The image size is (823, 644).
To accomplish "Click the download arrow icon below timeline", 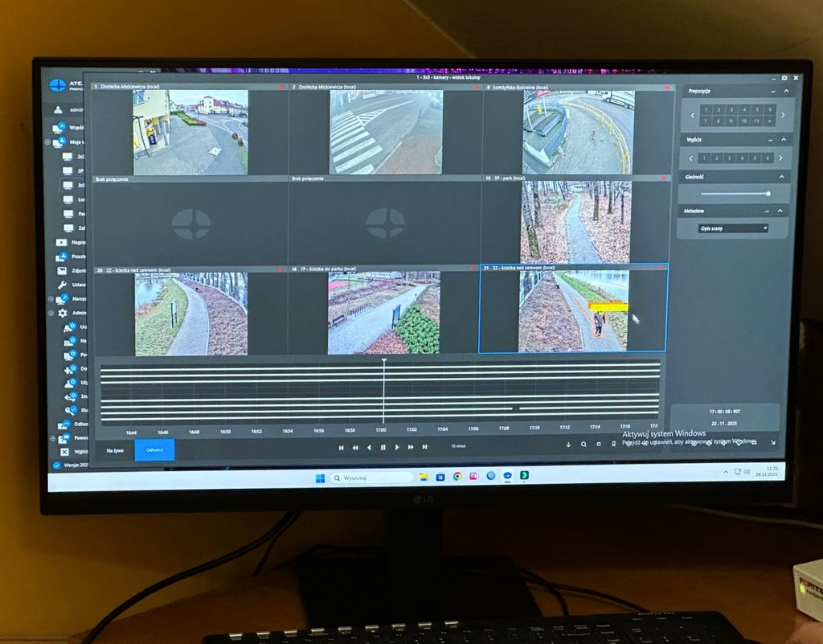I will tap(568, 444).
